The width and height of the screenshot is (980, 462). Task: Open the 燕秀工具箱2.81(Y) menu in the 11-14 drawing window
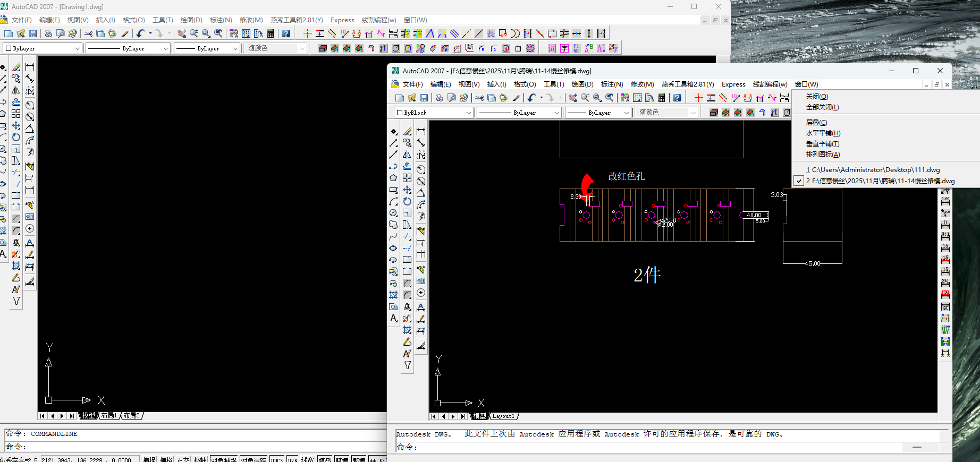point(688,84)
